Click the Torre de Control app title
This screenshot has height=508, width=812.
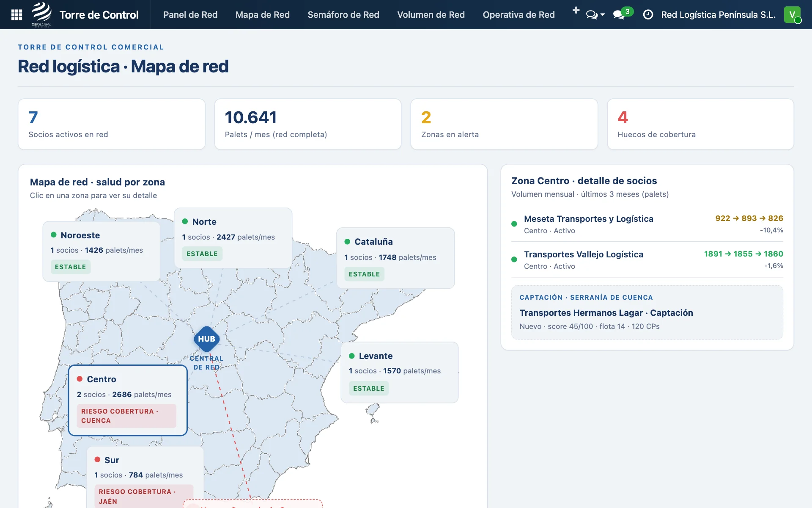tap(99, 15)
